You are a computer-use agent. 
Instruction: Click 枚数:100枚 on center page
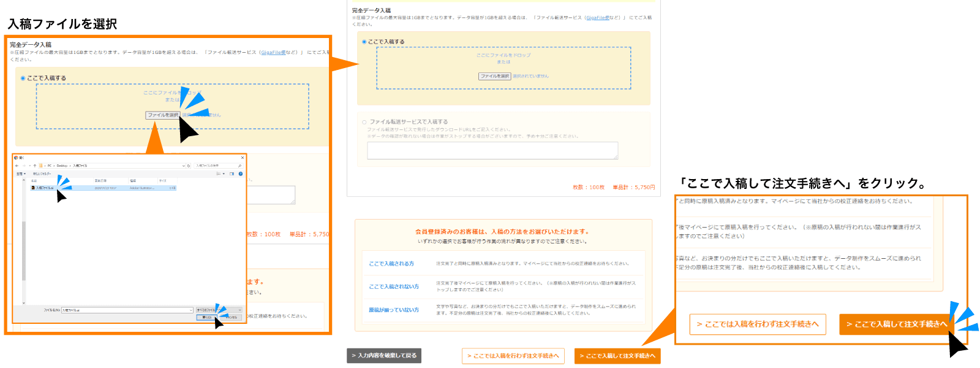(x=589, y=187)
